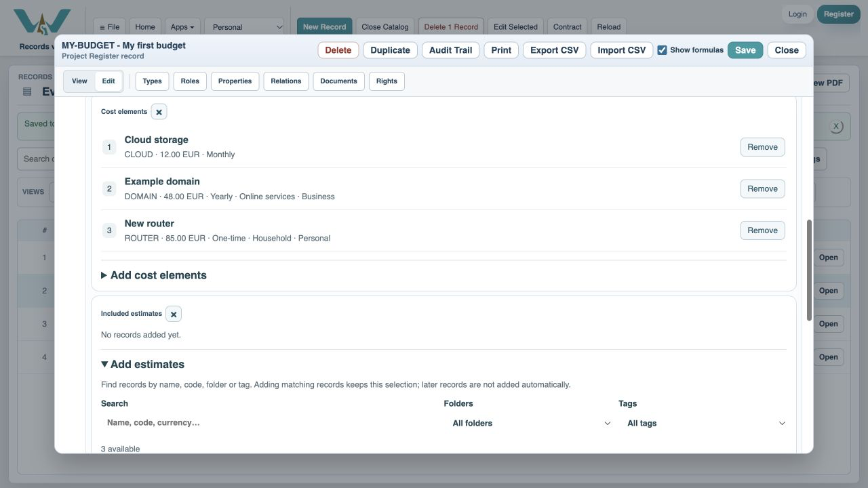Viewport: 868px width, 488px height.
Task: Close the record dialog
Action: click(787, 50)
